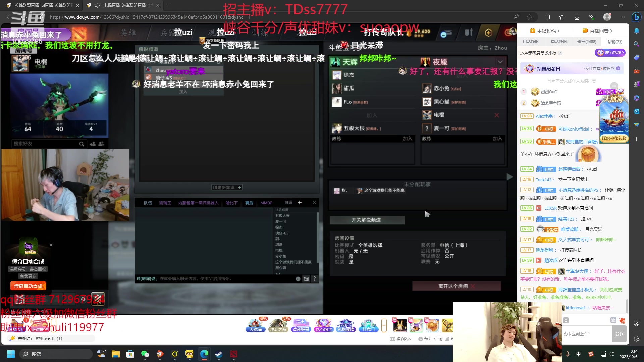
Task: Send the rabbit gift from gift bar
Action: [399, 325]
